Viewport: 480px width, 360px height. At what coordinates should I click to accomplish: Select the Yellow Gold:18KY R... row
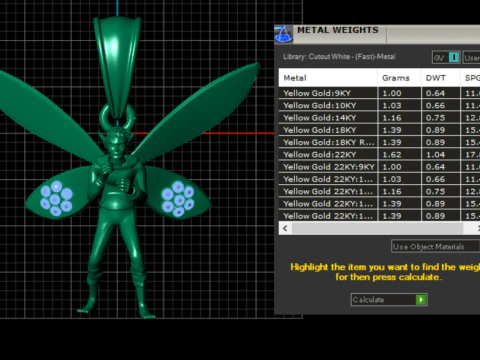pos(379,142)
